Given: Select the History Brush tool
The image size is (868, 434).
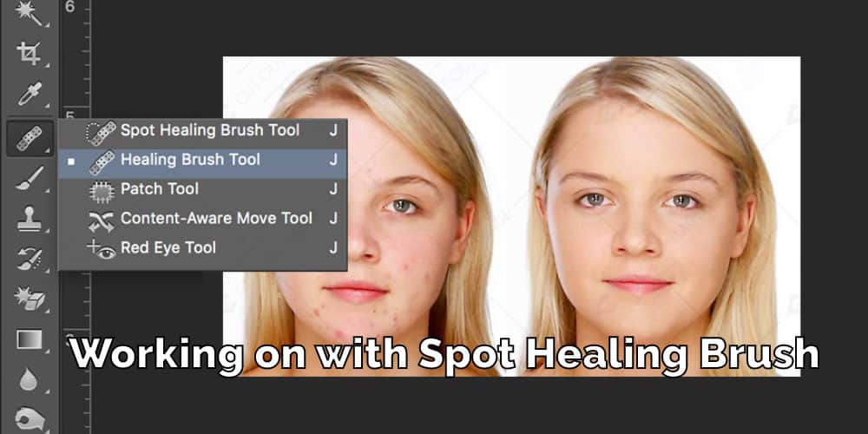Looking at the screenshot, I should click(29, 259).
